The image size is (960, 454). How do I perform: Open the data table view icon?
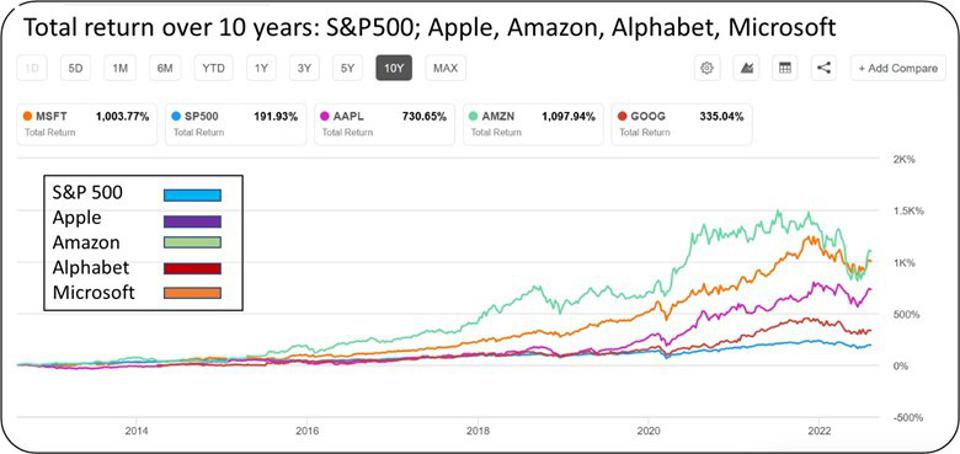(785, 68)
